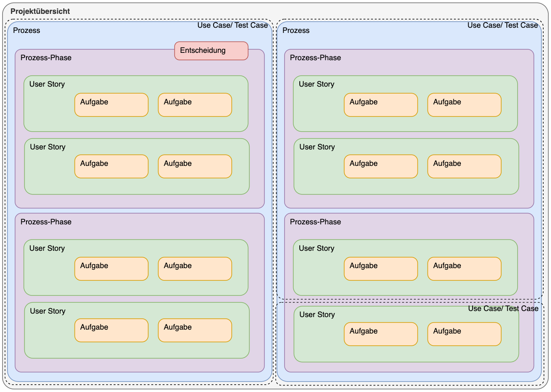Select the Projektübersicht title label
This screenshot has width=551, height=392.
pos(40,11)
